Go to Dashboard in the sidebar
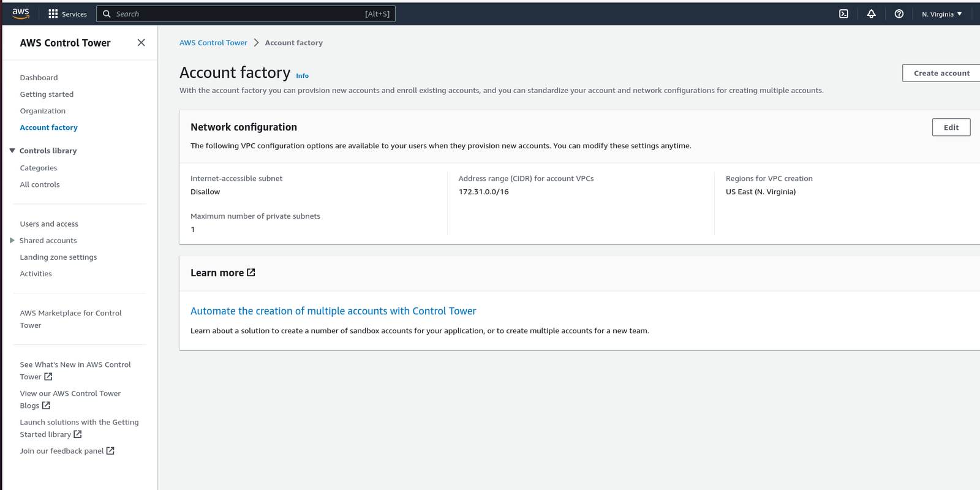The image size is (980, 490). [39, 78]
